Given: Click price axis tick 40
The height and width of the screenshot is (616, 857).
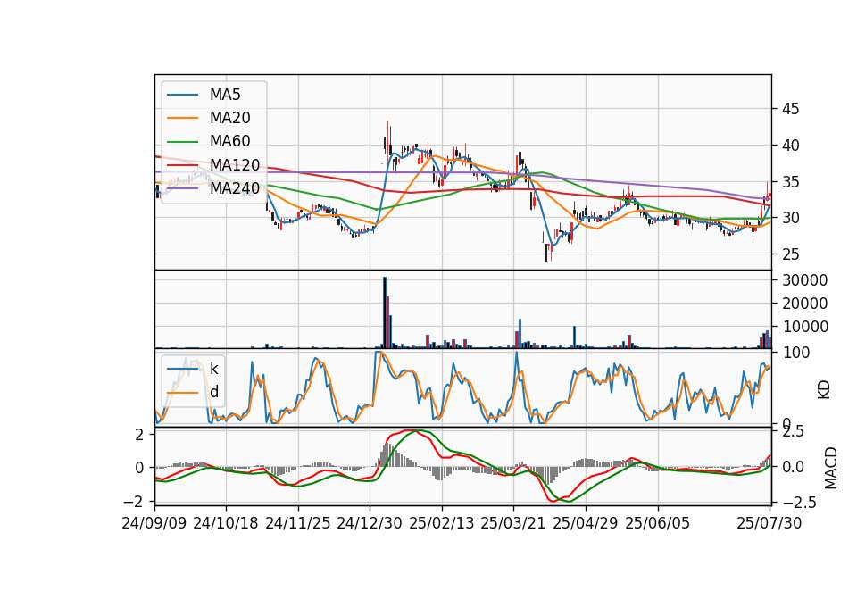Looking at the screenshot, I should (790, 146).
